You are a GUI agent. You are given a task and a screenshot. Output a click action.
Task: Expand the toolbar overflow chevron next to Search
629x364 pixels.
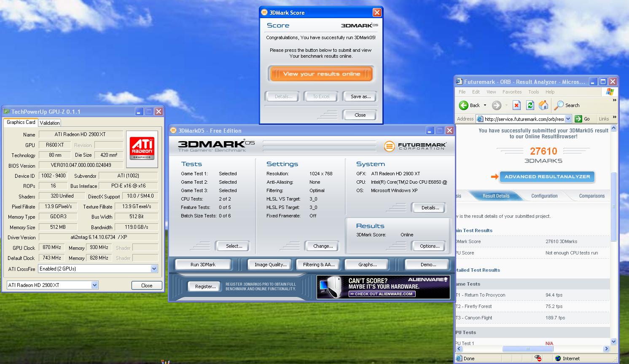click(x=614, y=100)
